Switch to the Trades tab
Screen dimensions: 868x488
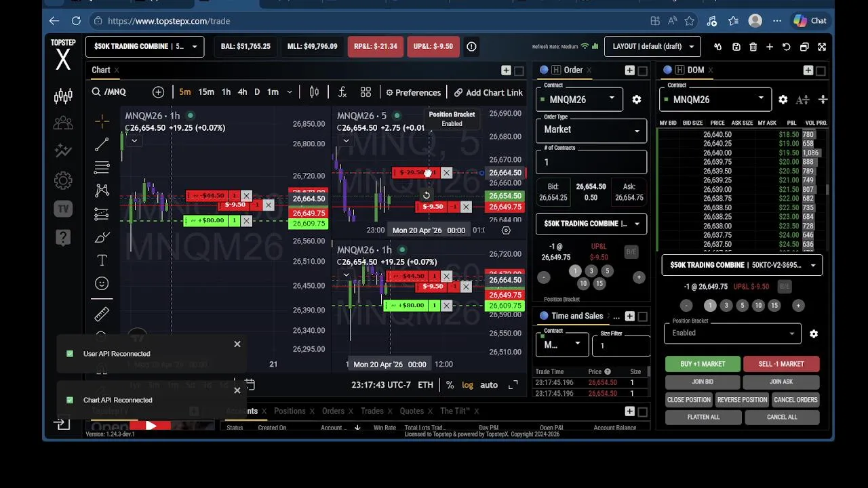click(372, 411)
